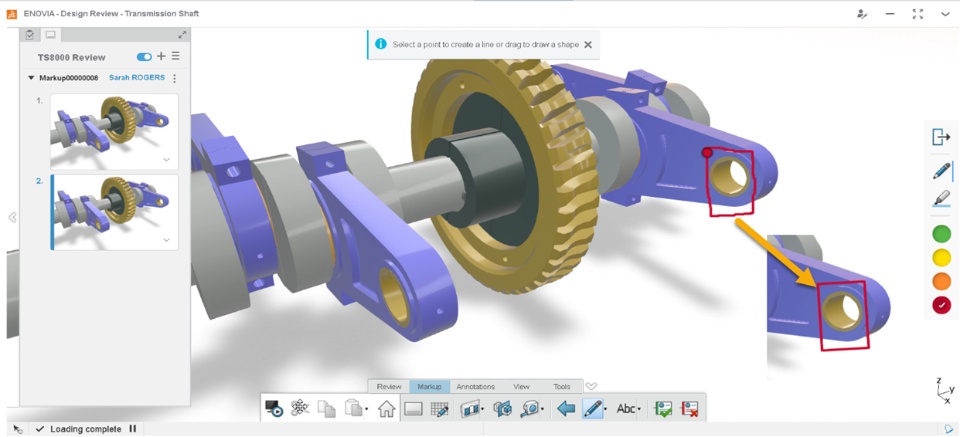Select the pencil draw tool in bottom toolbar
Viewport: 960px width, 437px height.
coord(592,408)
